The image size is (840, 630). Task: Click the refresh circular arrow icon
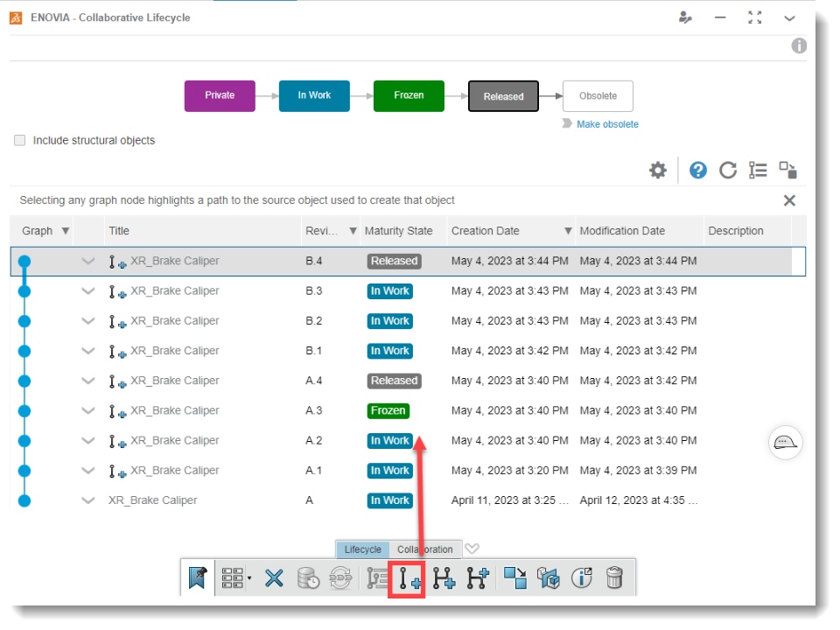727,171
